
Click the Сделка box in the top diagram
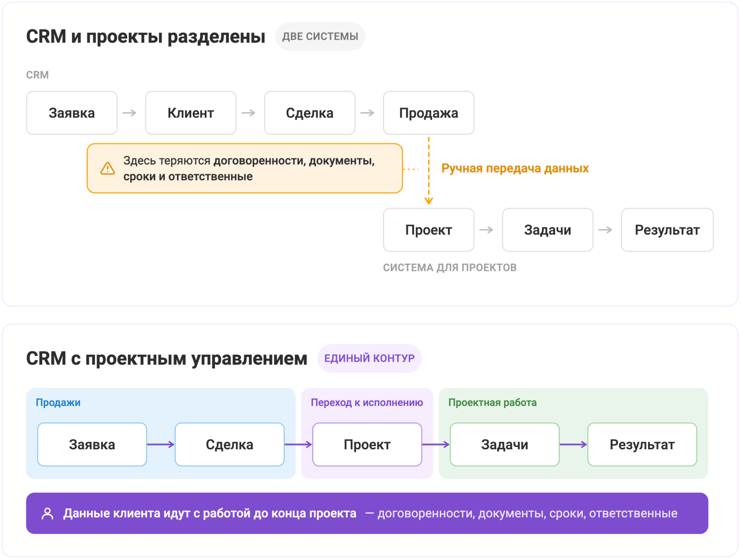(x=310, y=113)
